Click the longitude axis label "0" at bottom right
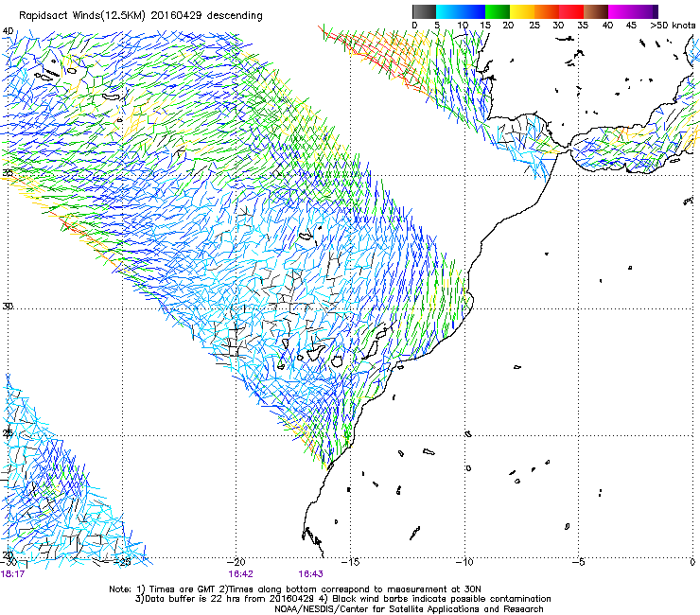The width and height of the screenshot is (700, 615). click(692, 562)
